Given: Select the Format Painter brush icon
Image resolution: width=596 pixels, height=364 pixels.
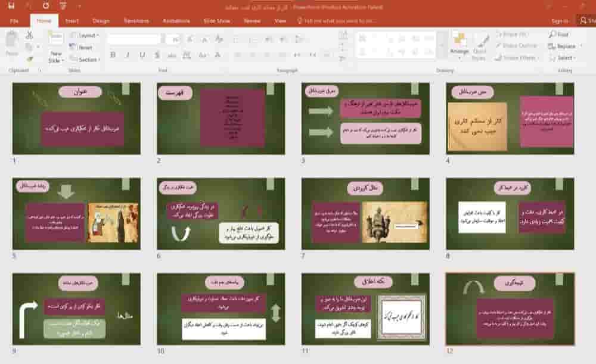Looking at the screenshot, I should (29, 58).
